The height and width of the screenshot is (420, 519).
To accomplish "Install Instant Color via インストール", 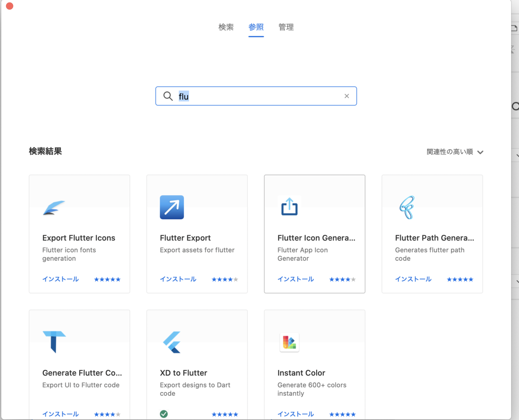I will 296,414.
